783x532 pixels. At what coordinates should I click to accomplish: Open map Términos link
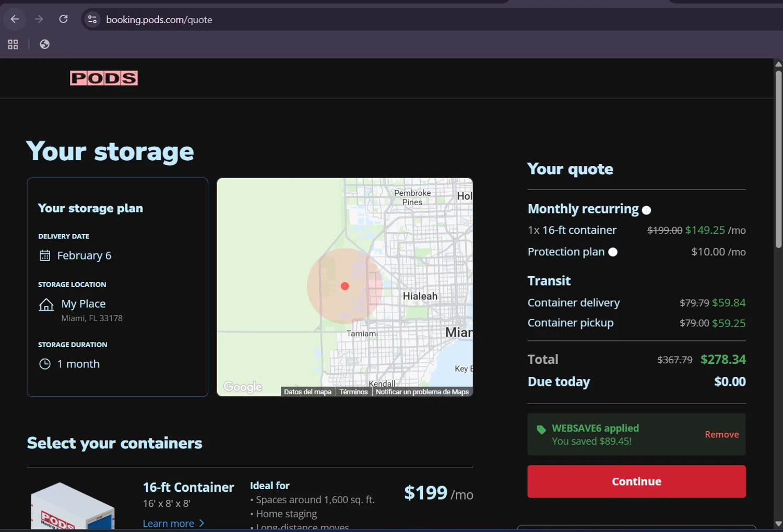pos(353,392)
